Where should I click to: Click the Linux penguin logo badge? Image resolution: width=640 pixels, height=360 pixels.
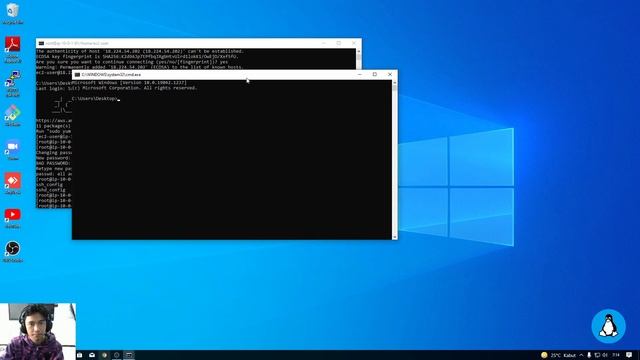pyautogui.click(x=608, y=326)
